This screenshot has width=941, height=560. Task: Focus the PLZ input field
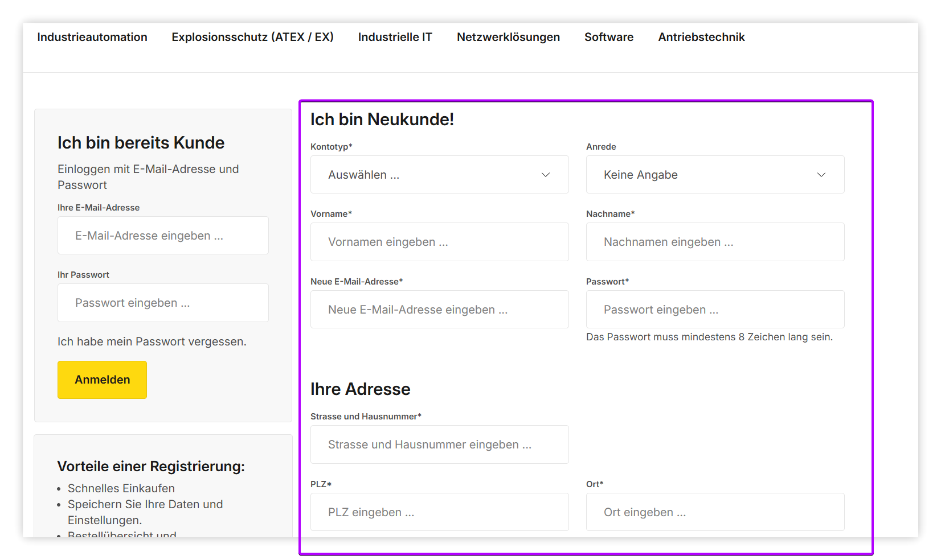coord(439,512)
